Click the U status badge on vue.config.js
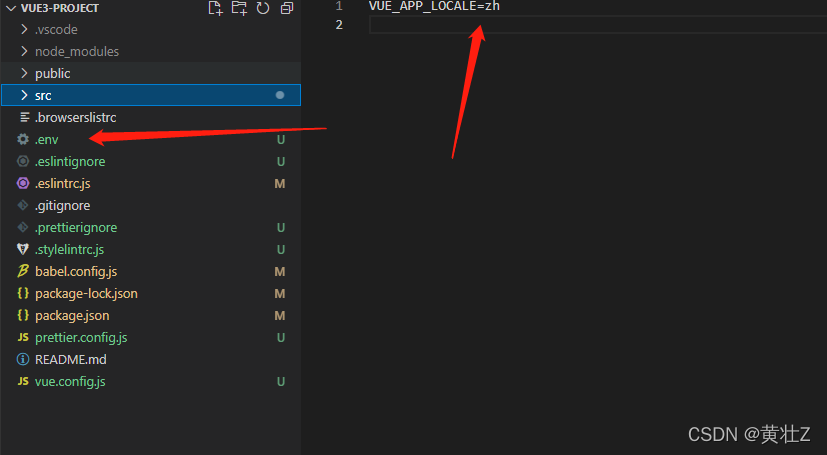The width and height of the screenshot is (827, 455). pos(281,382)
